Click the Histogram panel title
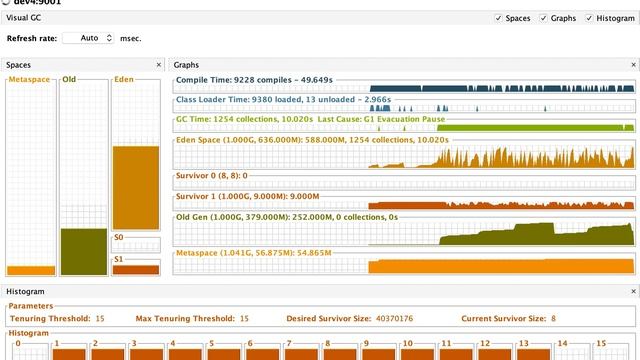 point(25,291)
